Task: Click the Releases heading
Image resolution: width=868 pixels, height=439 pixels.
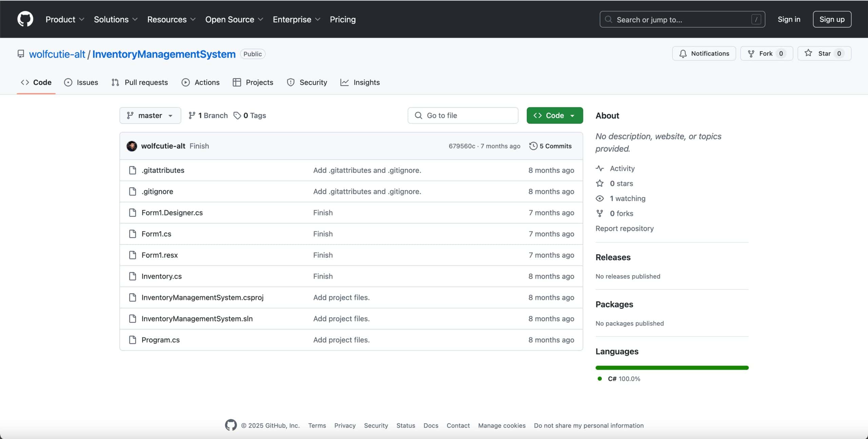Action: click(x=613, y=257)
